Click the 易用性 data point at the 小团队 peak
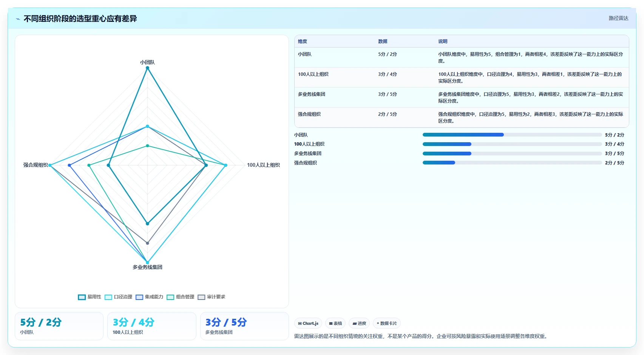This screenshot has height=355, width=644. point(147,68)
